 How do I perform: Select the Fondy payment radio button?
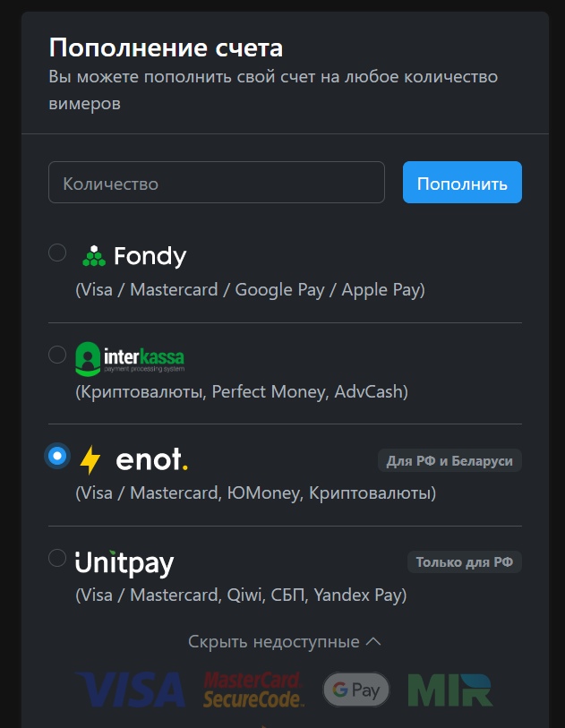pos(57,253)
